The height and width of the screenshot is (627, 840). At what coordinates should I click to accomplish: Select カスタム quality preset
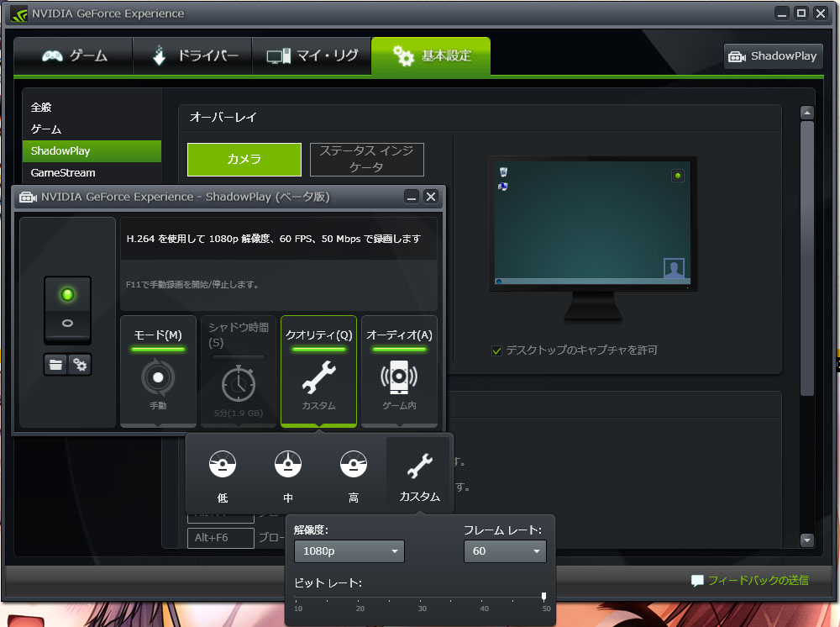pyautogui.click(x=419, y=474)
